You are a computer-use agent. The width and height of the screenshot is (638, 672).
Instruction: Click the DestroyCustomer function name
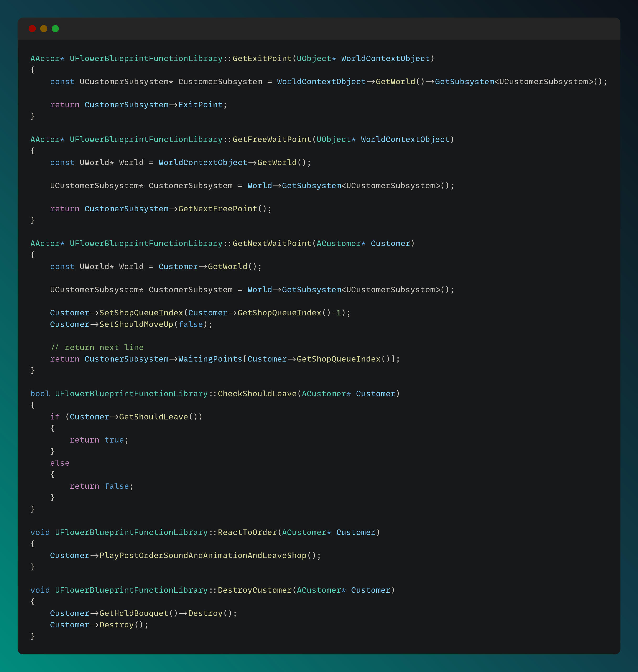pos(255,590)
